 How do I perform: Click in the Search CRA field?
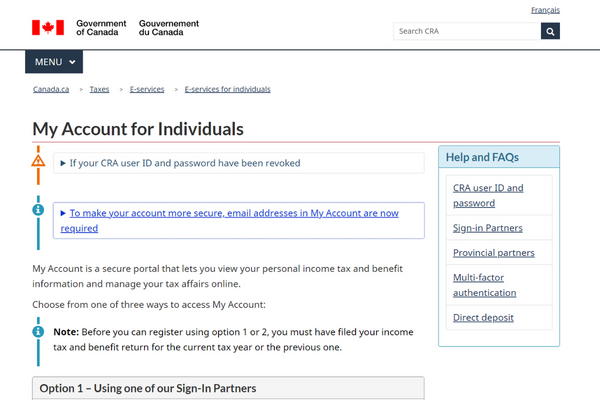point(467,31)
